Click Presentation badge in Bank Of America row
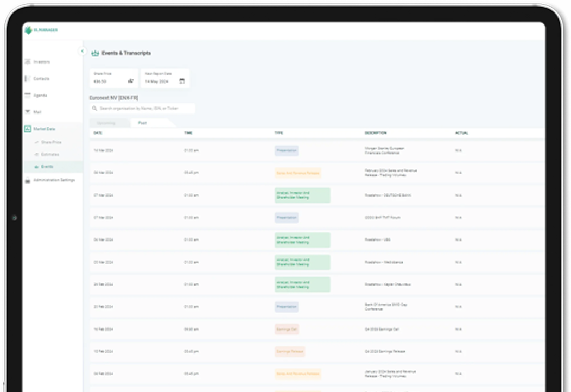Viewport: 571px width, 392px height. [x=287, y=307]
